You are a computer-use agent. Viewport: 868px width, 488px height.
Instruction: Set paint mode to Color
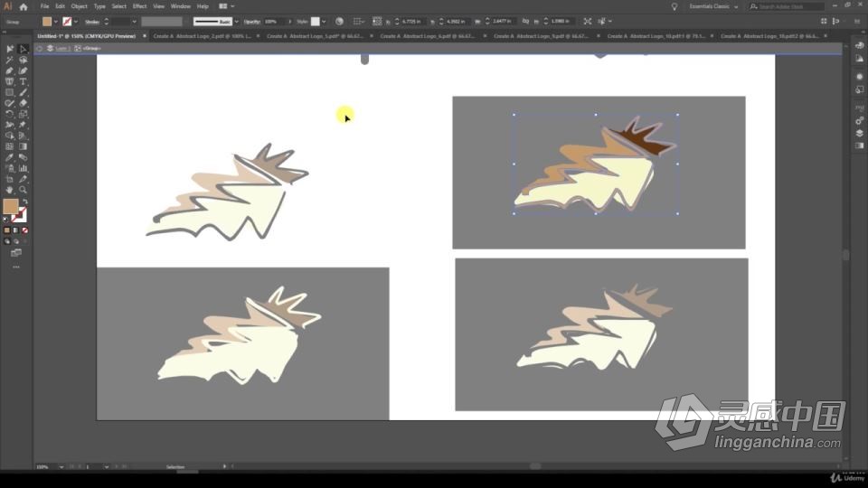[6, 230]
